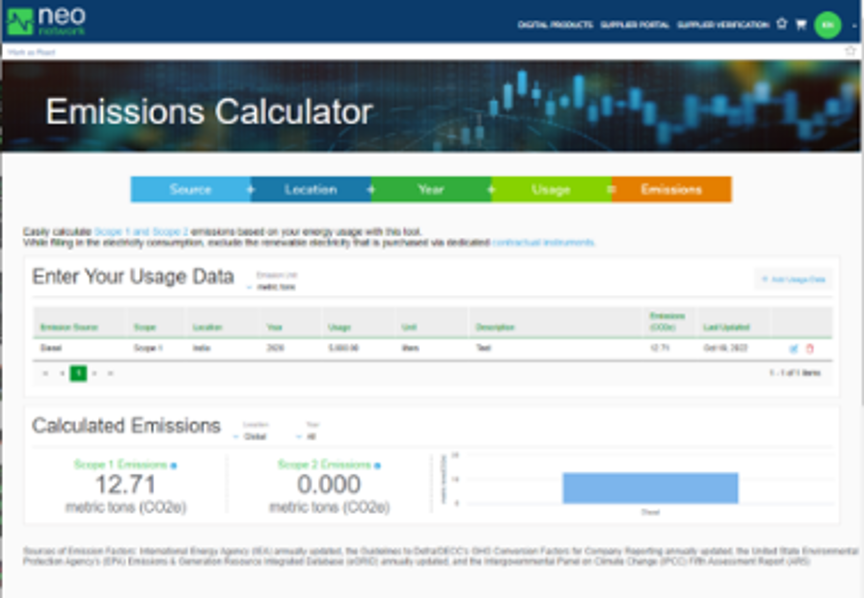Click the link in the white breadcrumb bar
The height and width of the screenshot is (598, 864).
[x=31, y=52]
